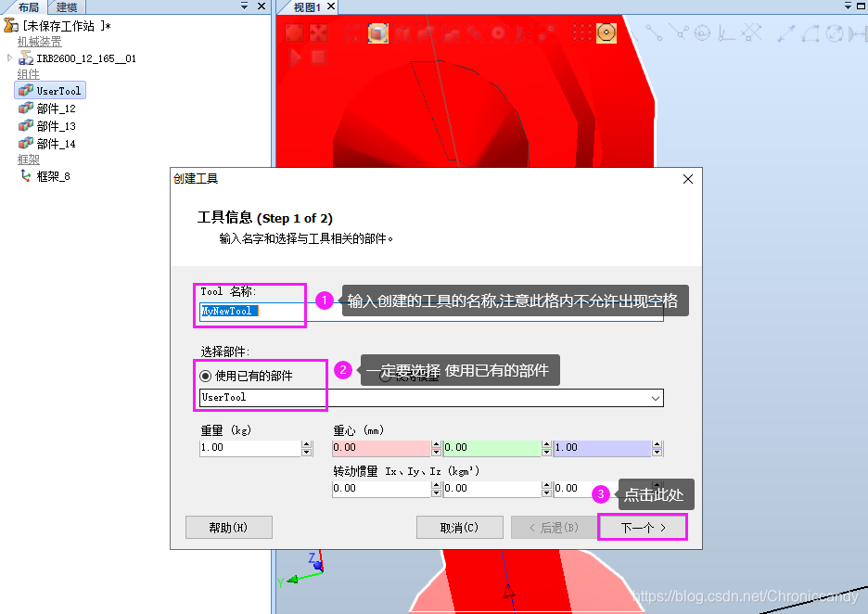868x614 pixels.
Task: Select the 使用已有的部件 radio button
Action: (205, 376)
